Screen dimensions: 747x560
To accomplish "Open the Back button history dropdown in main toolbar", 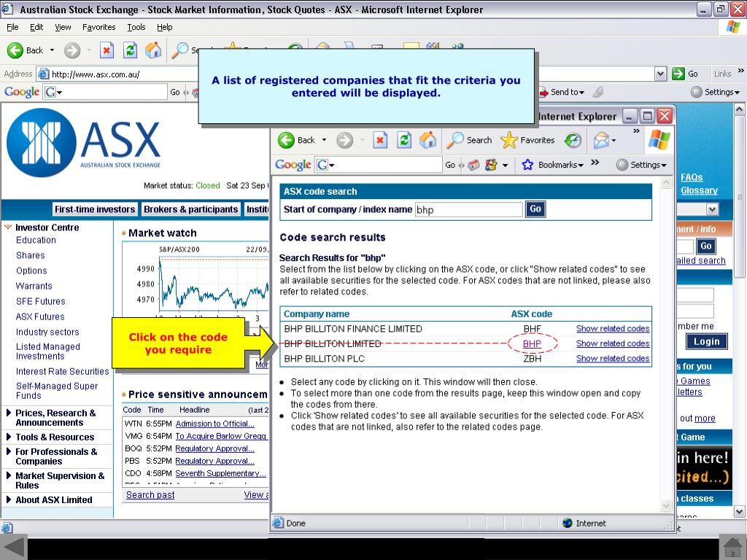I will pyautogui.click(x=52, y=50).
